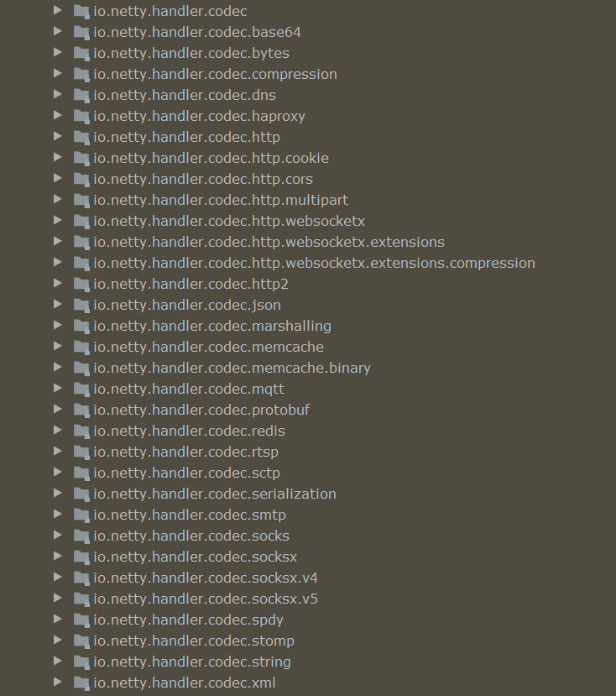Select the io.netty.handler.codec.serialization package
Screen dimensions: 616x696
[x=215, y=494]
